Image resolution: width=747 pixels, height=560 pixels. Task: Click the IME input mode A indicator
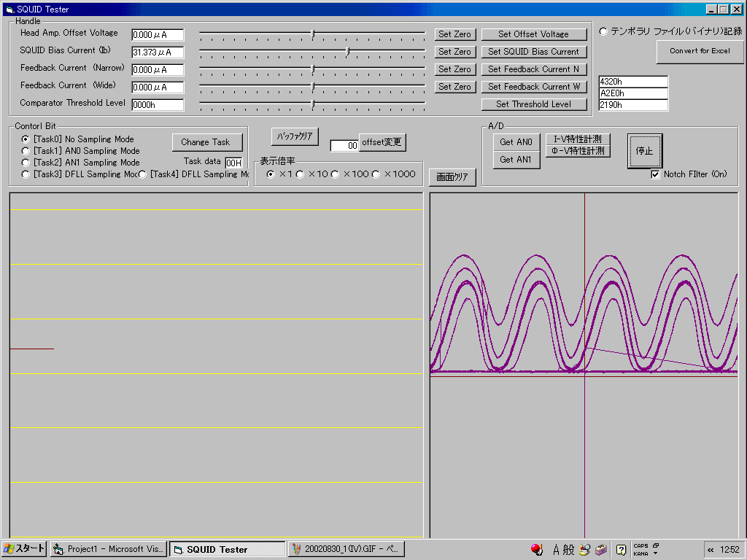pyautogui.click(x=556, y=550)
